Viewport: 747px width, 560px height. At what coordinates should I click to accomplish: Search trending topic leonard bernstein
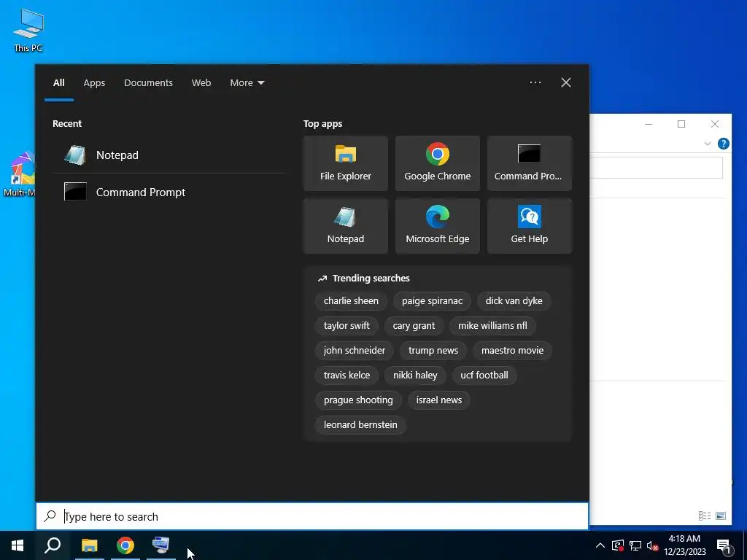(360, 424)
